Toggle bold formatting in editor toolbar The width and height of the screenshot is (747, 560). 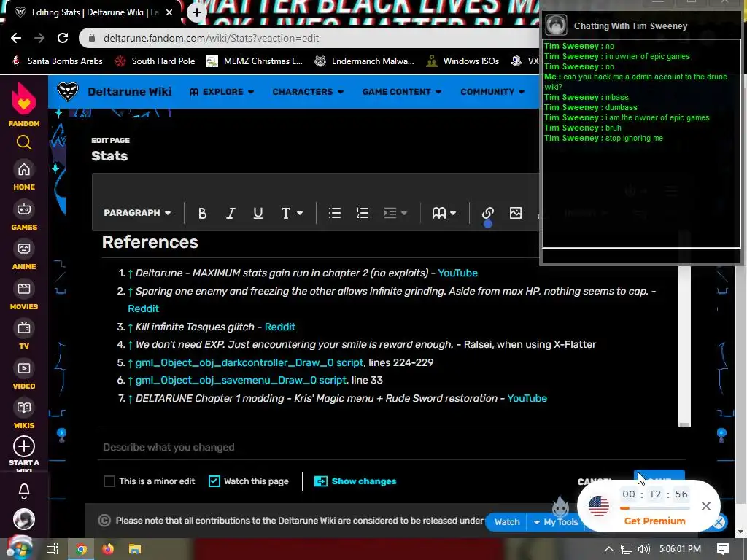click(x=202, y=213)
